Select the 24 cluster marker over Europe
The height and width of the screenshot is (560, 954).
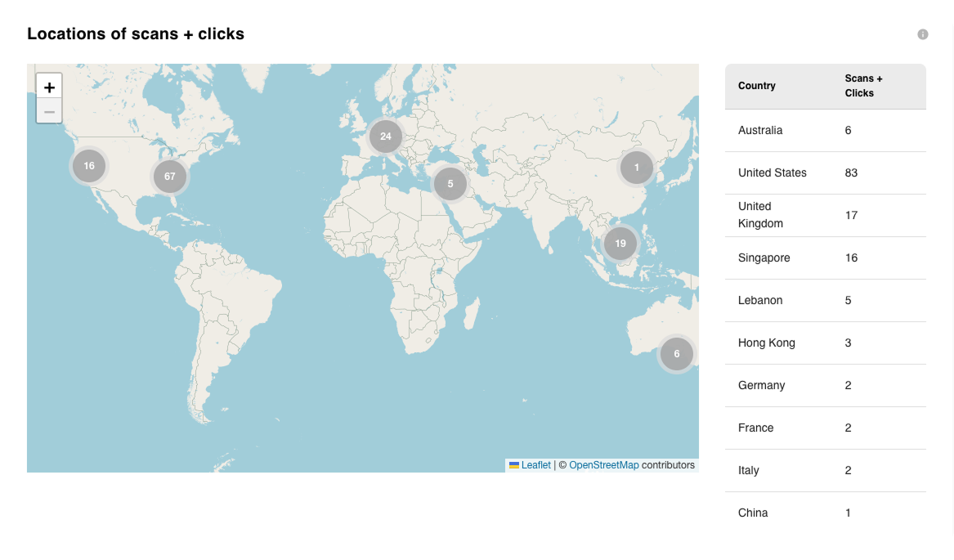(x=386, y=137)
